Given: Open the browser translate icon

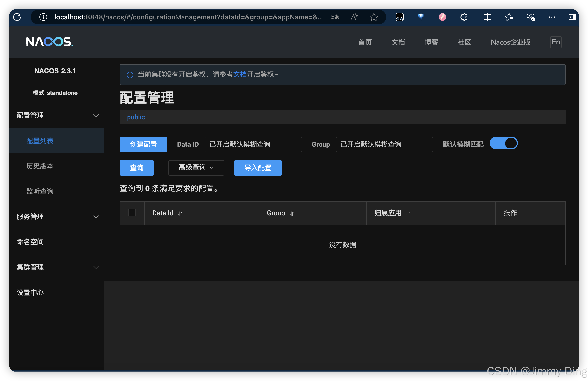Looking at the screenshot, I should pyautogui.click(x=335, y=17).
